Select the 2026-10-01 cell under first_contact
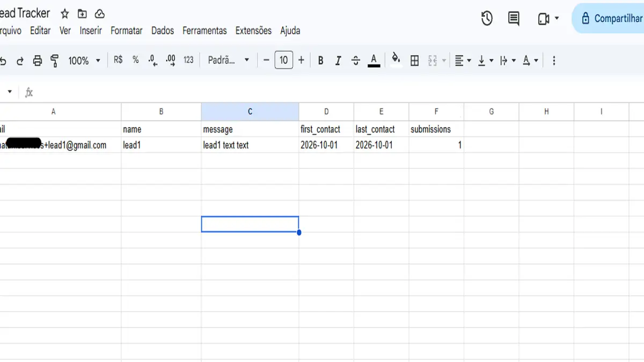This screenshot has height=362, width=644. click(x=326, y=145)
